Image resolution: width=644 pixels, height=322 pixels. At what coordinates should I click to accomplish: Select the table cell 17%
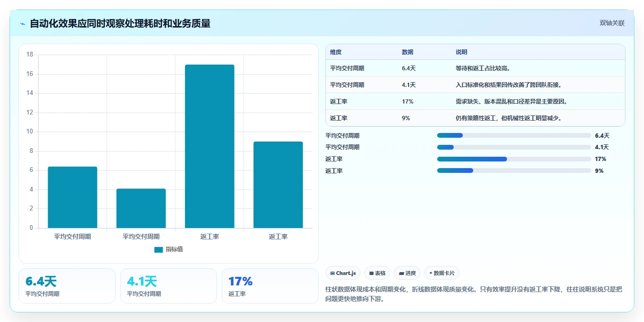408,101
